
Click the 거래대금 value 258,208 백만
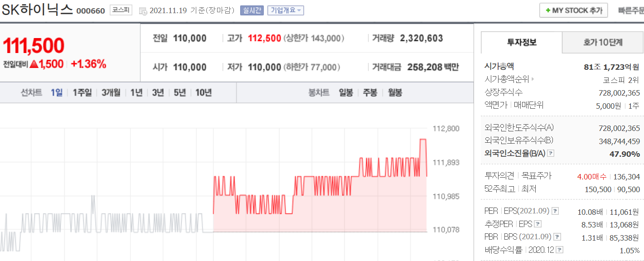coord(433,68)
